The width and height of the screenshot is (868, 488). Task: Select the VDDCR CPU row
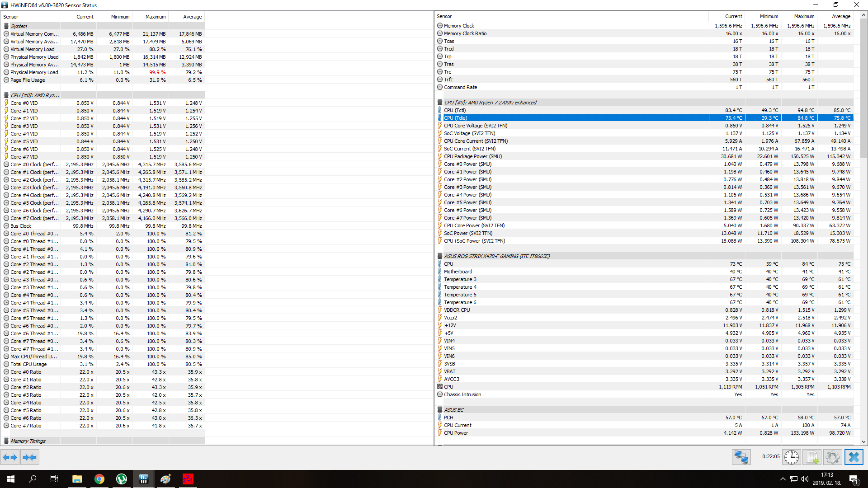tap(644, 310)
